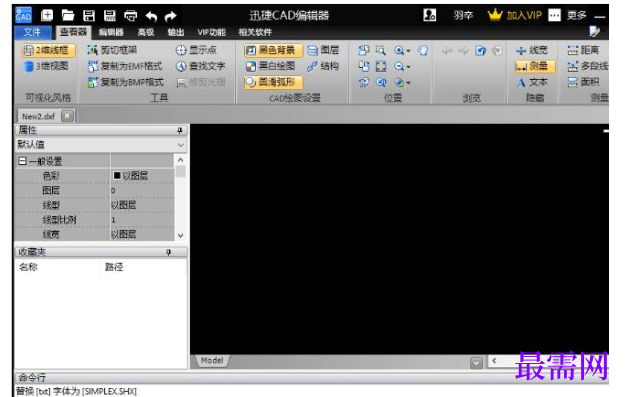Click the CAD application logo

[x=24, y=16]
